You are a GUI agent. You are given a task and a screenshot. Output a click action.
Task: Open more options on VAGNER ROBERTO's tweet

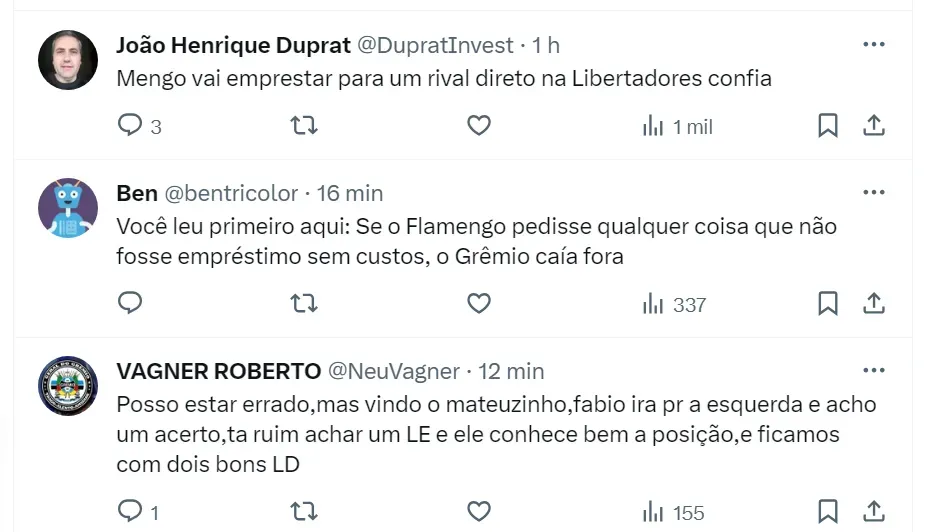coord(873,371)
